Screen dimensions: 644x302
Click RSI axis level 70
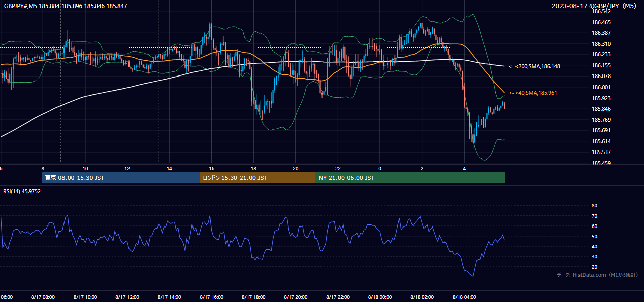pos(594,216)
